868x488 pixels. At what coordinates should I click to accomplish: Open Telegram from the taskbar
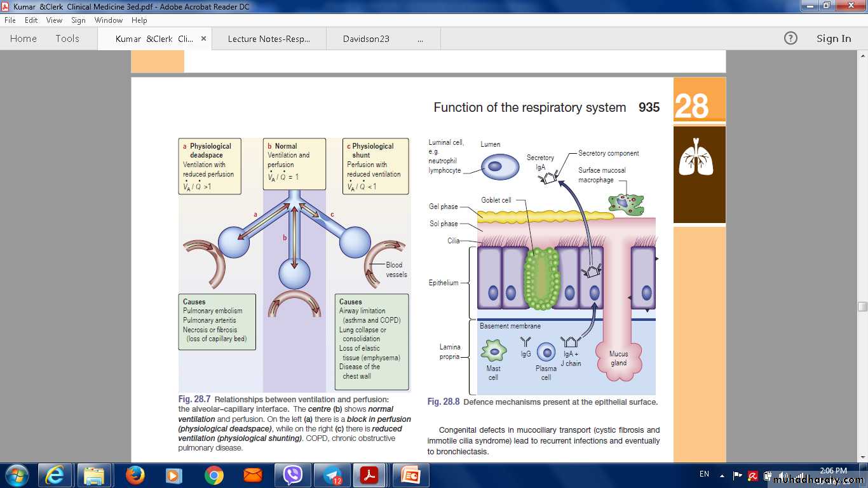click(332, 475)
